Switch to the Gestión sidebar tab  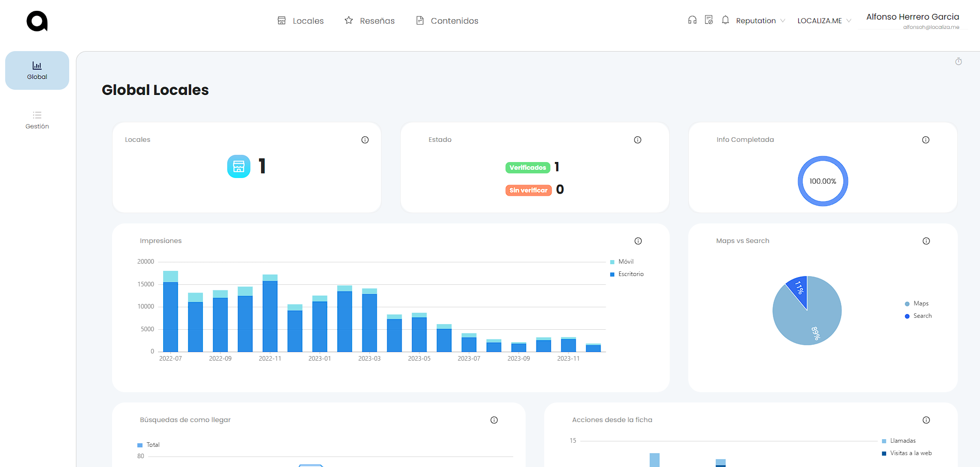click(x=37, y=120)
